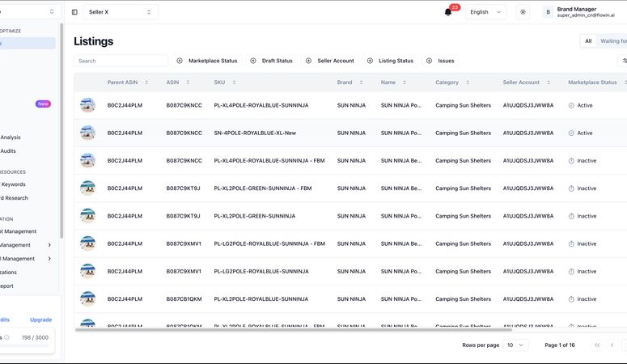The width and height of the screenshot is (627, 364).
Task: Click the Brand Manager avatar B
Action: pos(548,12)
